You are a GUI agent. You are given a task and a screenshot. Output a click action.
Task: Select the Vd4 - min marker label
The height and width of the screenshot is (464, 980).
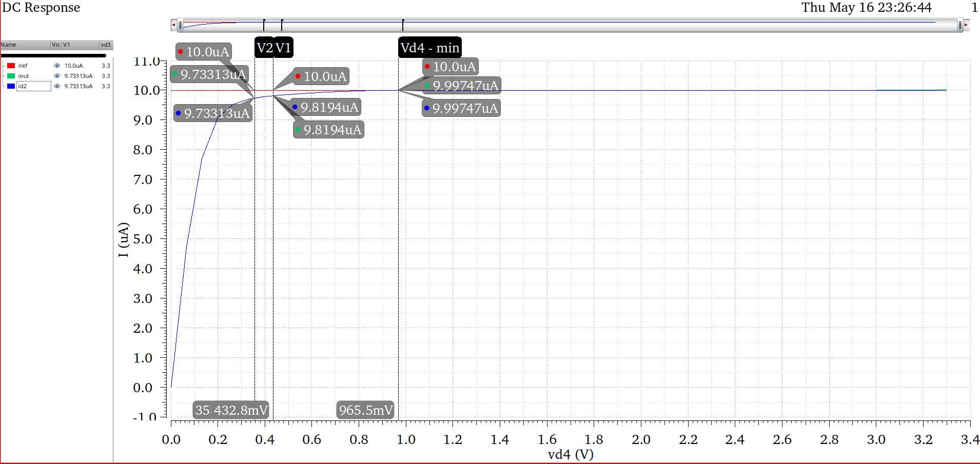[430, 48]
